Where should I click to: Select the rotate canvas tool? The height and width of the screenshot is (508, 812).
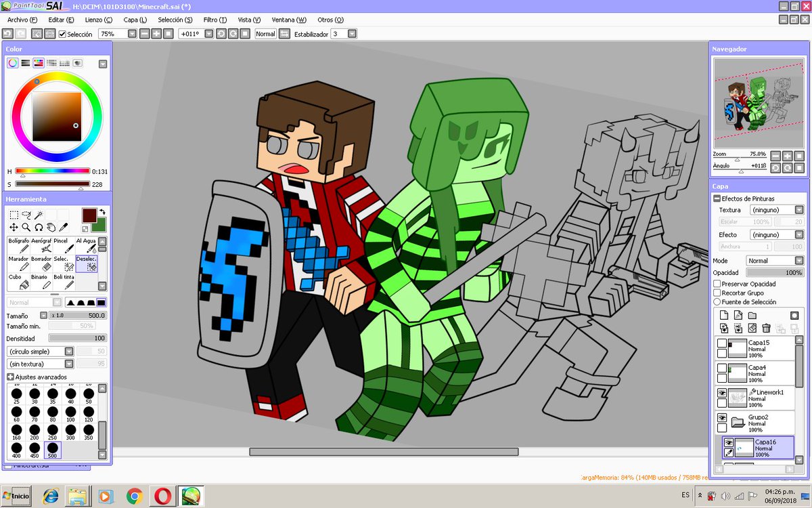tap(39, 227)
